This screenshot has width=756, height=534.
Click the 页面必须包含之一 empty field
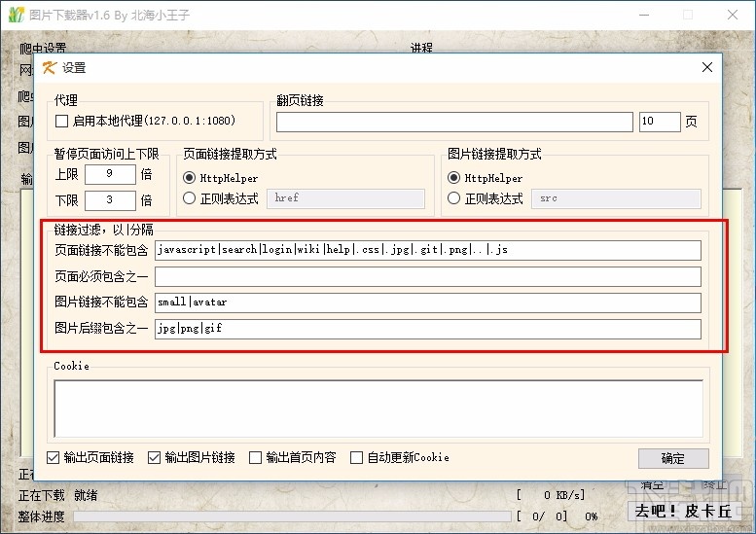coord(428,276)
